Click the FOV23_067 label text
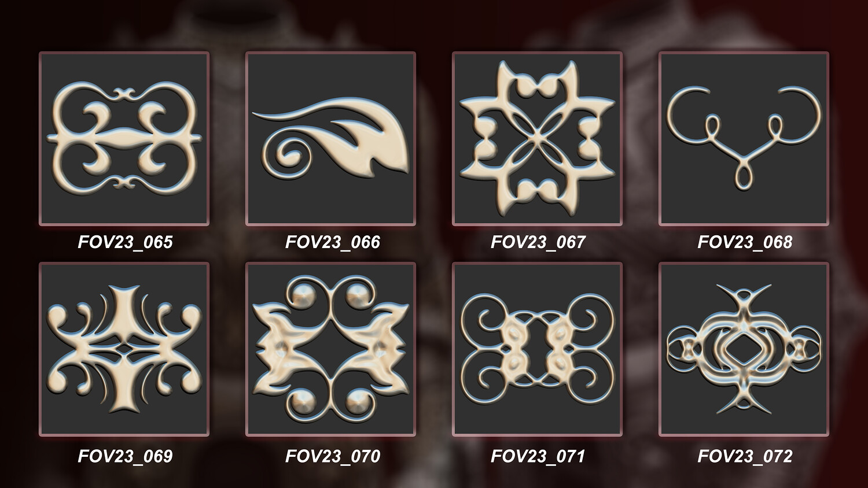The image size is (868, 488). 538,242
